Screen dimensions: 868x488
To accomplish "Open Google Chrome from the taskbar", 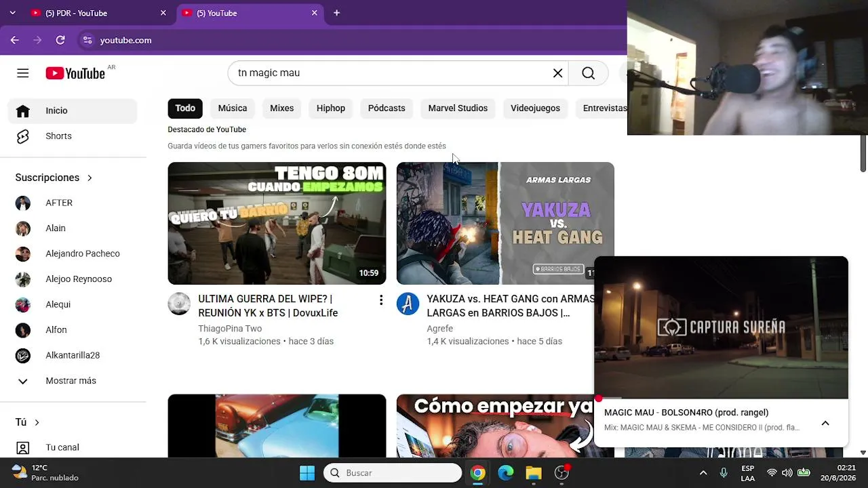I will [x=478, y=473].
